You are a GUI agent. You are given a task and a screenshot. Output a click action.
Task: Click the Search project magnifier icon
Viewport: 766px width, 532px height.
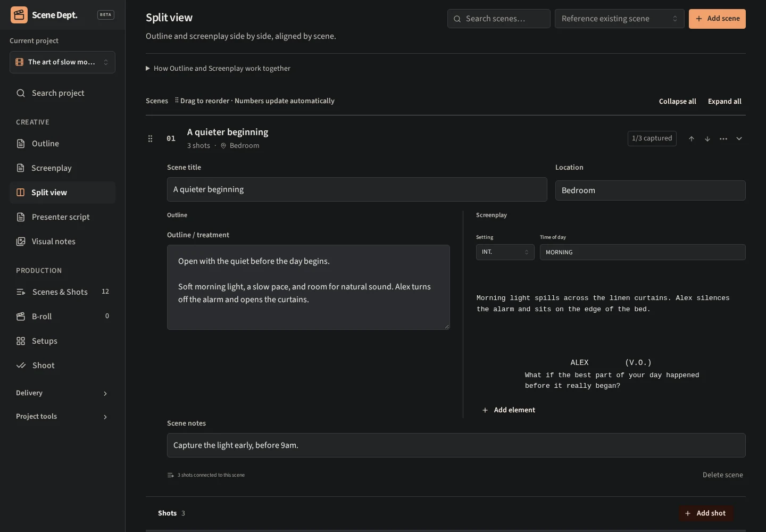pyautogui.click(x=21, y=93)
